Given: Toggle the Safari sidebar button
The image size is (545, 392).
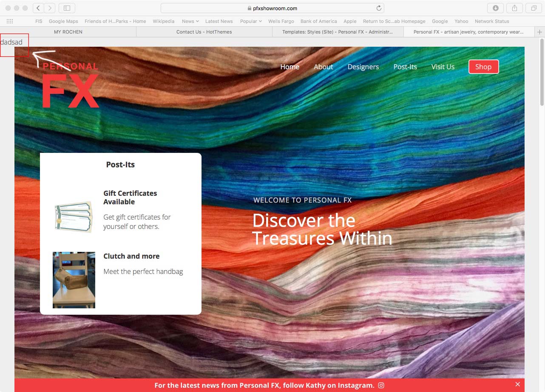Looking at the screenshot, I should click(67, 8).
